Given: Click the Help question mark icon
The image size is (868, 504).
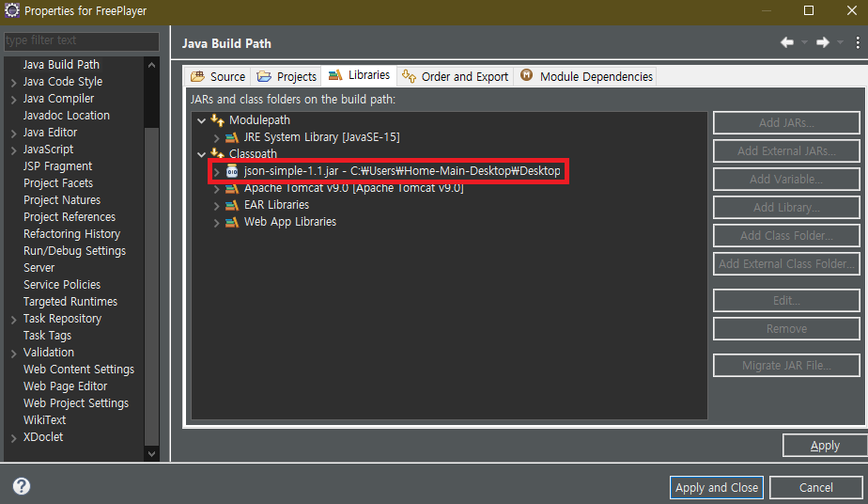Looking at the screenshot, I should (x=22, y=486).
